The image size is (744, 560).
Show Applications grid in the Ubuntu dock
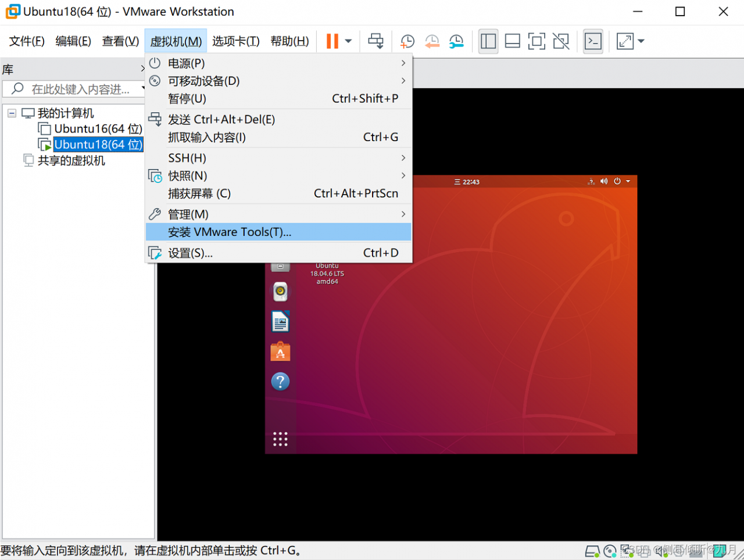[x=280, y=439]
